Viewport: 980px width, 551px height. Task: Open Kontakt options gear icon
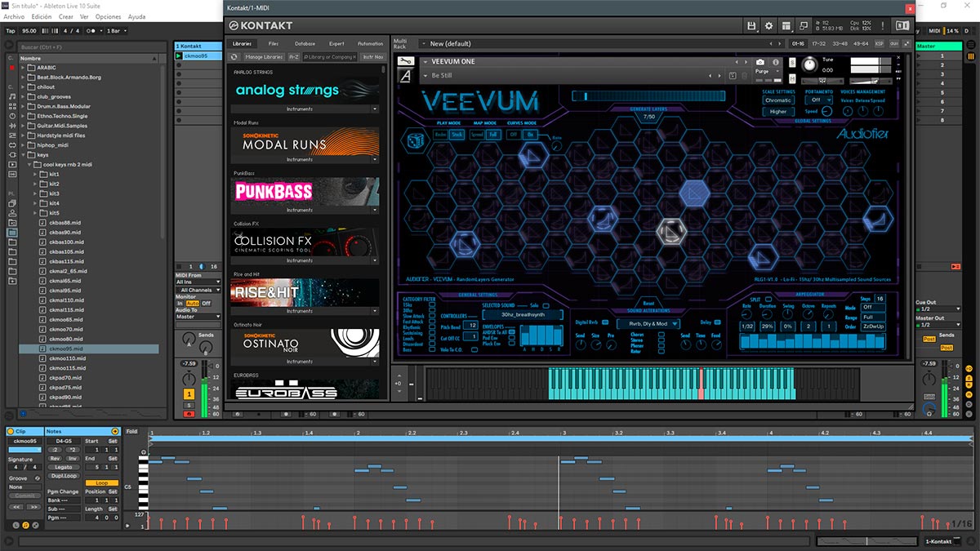(768, 26)
